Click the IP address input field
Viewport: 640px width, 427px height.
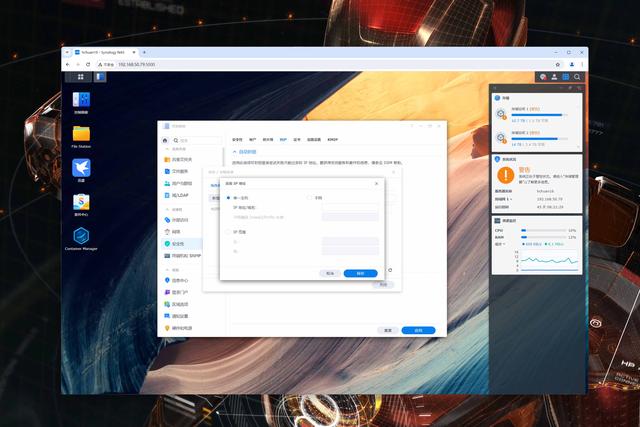350,207
